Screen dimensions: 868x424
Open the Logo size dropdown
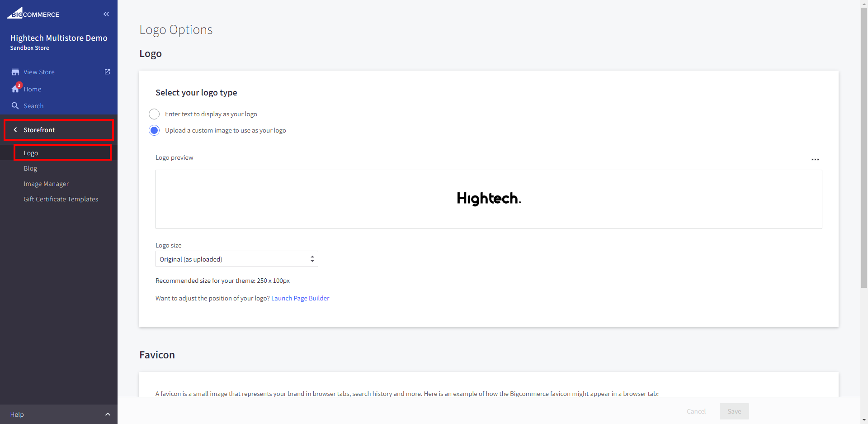[236, 259]
